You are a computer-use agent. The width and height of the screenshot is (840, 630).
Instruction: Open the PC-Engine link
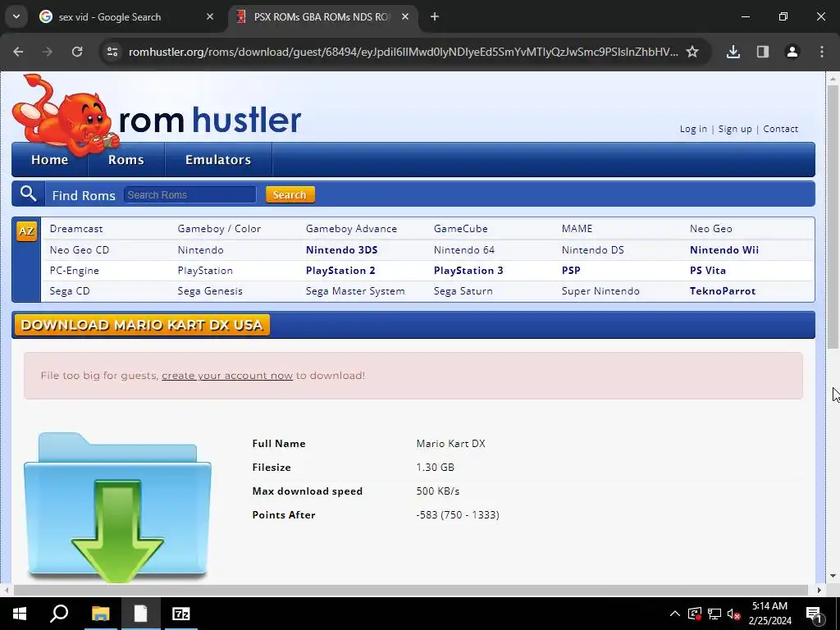pos(75,271)
